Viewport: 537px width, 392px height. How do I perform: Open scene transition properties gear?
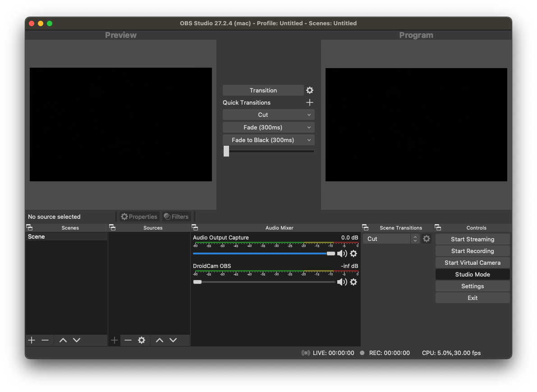point(427,239)
